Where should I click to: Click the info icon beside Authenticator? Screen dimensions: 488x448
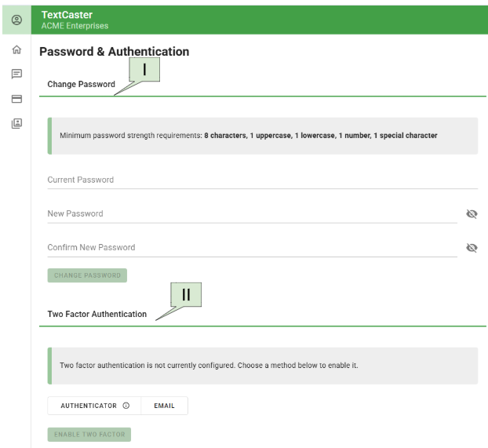[x=126, y=406]
